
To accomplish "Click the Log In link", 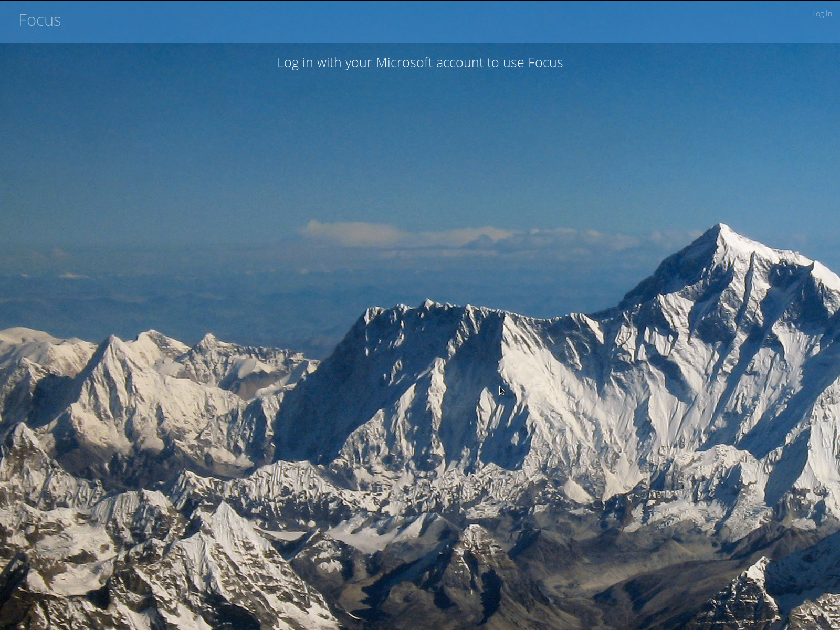I will click(x=822, y=14).
